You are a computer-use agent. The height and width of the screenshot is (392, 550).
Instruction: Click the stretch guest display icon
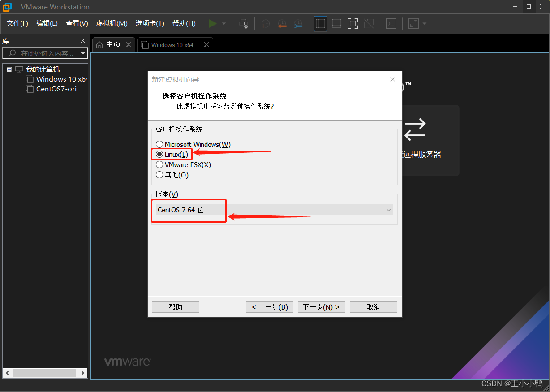tap(413, 23)
